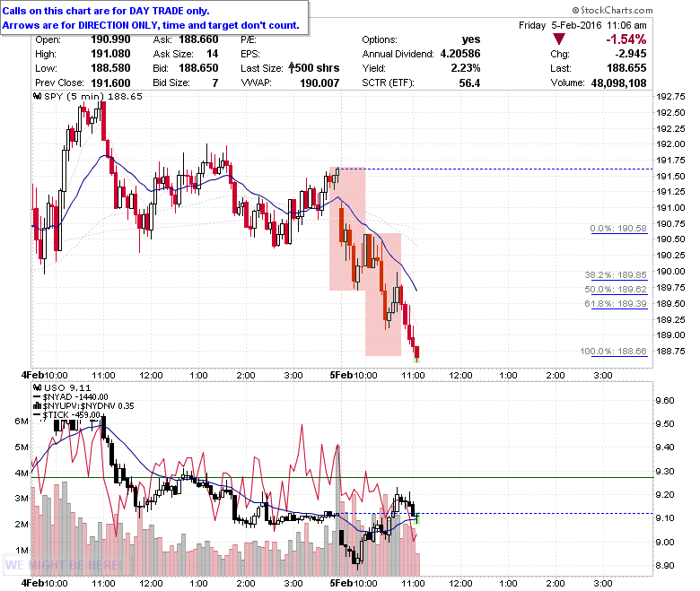Click the '4Feb' date marker on upper time axis

click(32, 375)
